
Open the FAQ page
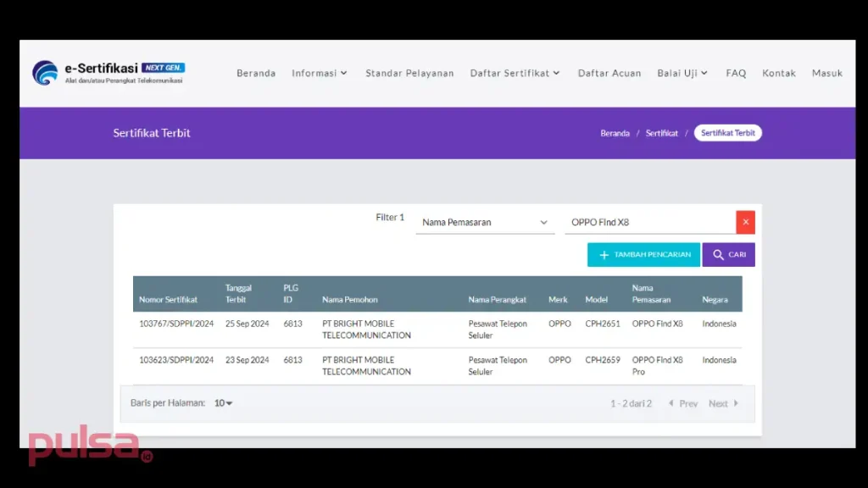tap(737, 73)
